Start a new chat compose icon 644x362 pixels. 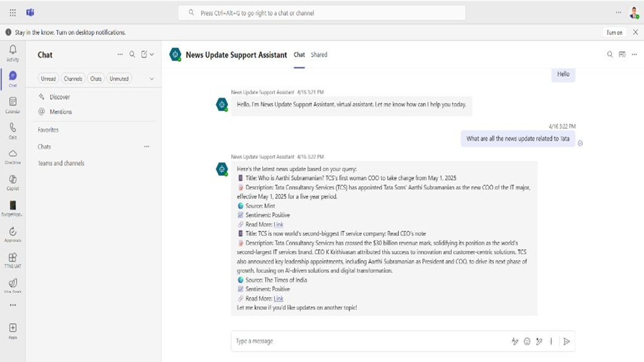click(144, 54)
